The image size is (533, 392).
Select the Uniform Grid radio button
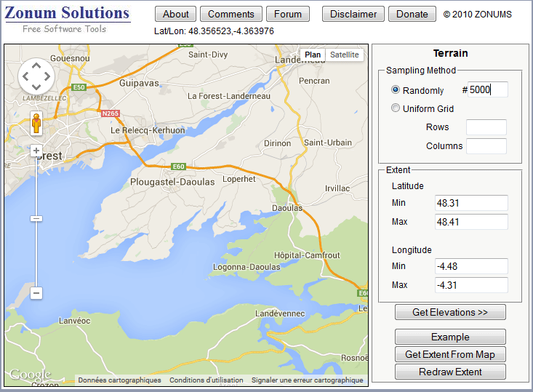pyautogui.click(x=396, y=108)
